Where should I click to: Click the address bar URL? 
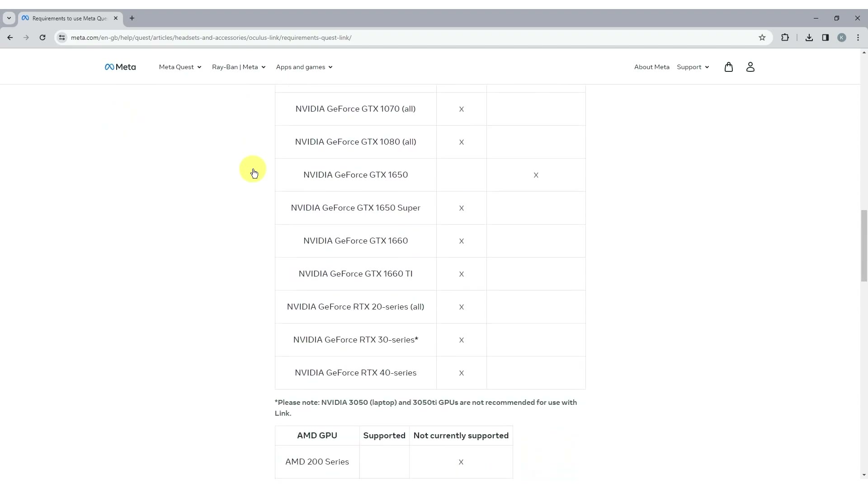click(211, 38)
